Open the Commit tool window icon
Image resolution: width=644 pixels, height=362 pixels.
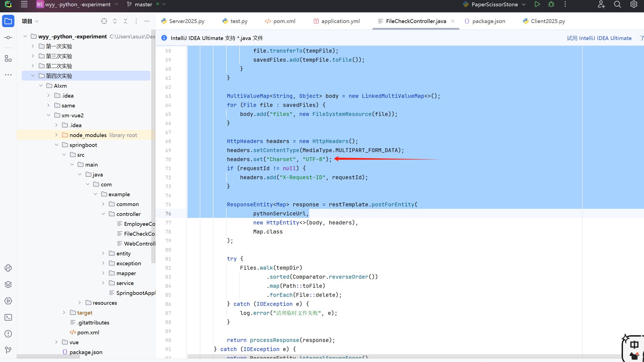coord(8,38)
